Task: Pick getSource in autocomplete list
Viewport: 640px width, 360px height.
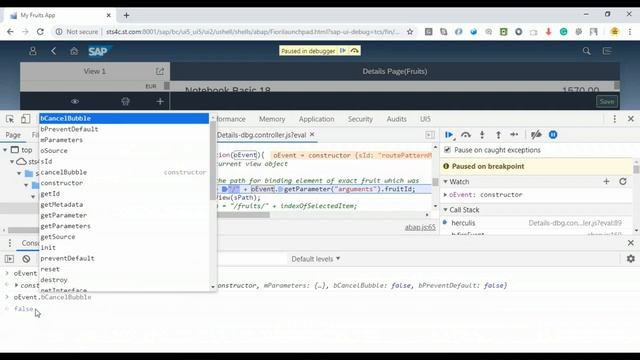Action: click(124, 237)
